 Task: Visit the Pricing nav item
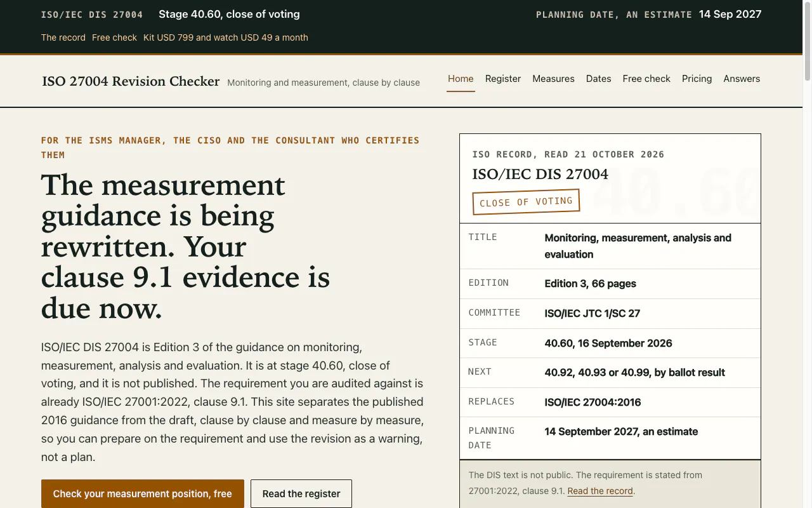(x=697, y=79)
